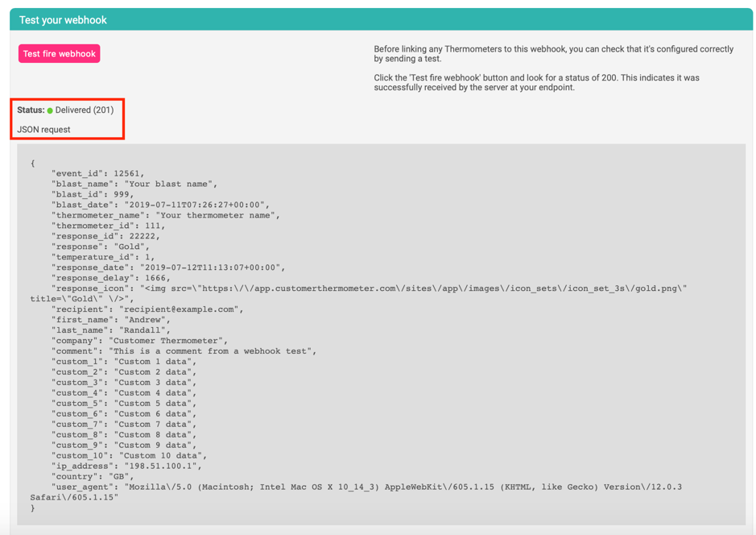Click the blast_date timestamp line
The width and height of the screenshot is (756, 535).
click(161, 205)
